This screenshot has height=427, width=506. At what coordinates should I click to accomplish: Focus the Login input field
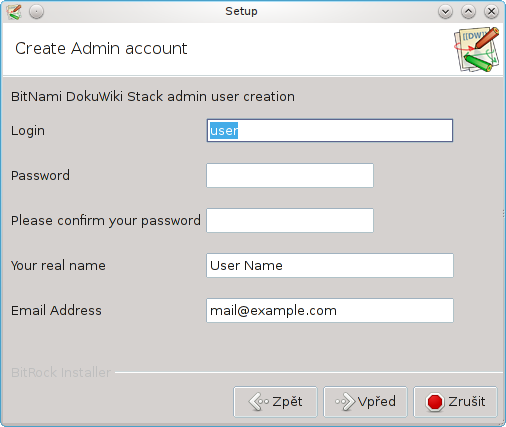330,130
